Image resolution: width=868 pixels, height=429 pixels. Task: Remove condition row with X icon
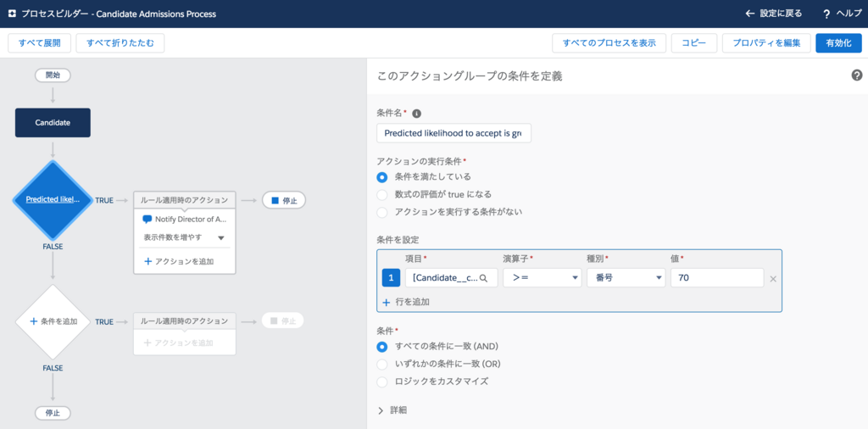[773, 278]
